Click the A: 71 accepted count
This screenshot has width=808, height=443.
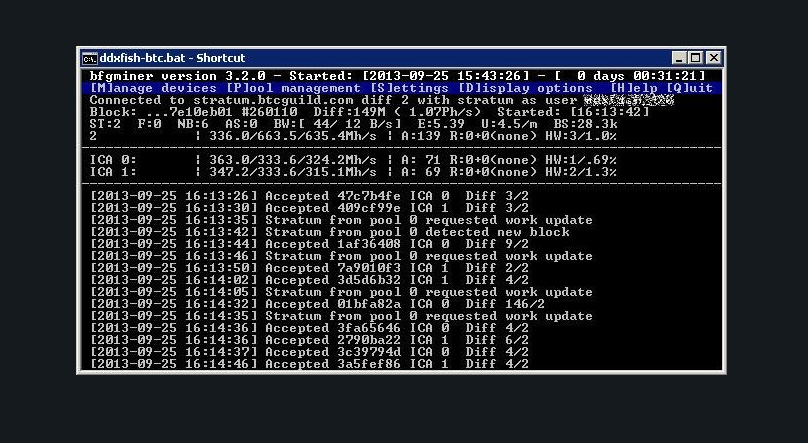tap(420, 160)
